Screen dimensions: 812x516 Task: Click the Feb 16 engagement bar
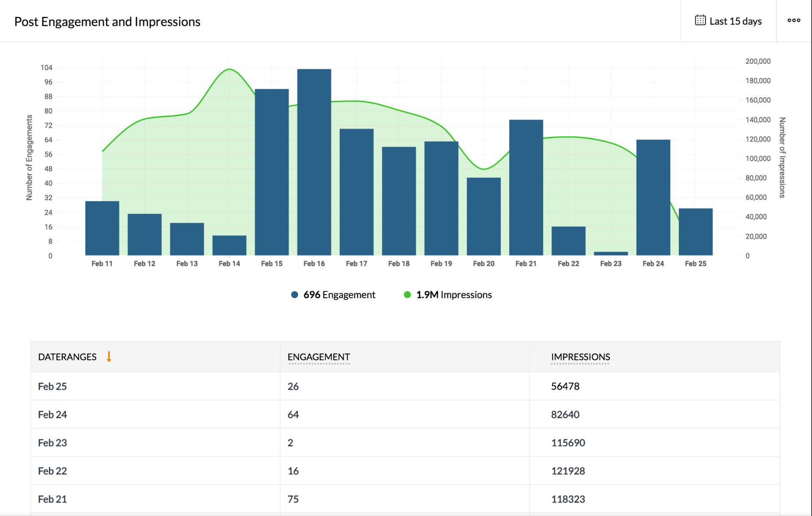point(314,162)
